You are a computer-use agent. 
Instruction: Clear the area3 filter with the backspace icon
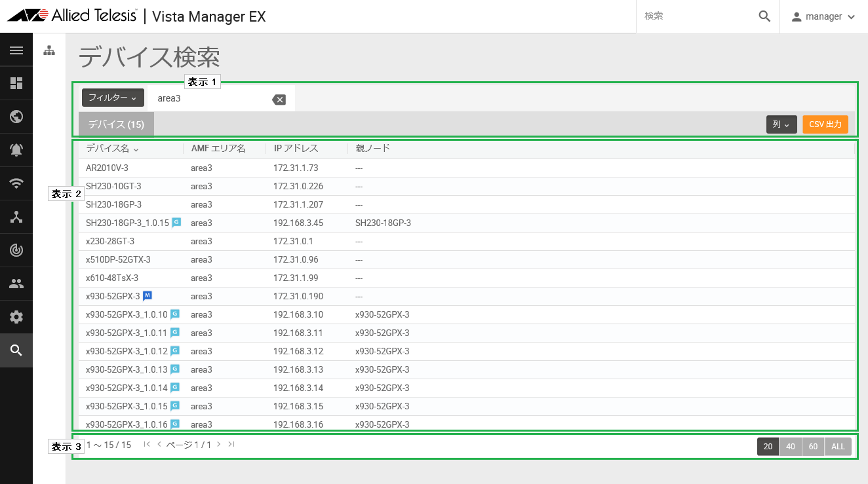click(x=279, y=100)
